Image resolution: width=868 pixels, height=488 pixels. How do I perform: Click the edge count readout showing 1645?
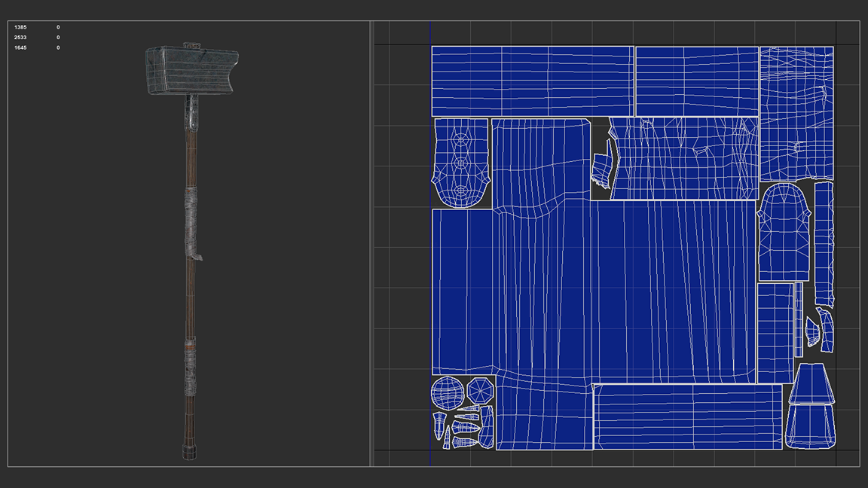[20, 47]
